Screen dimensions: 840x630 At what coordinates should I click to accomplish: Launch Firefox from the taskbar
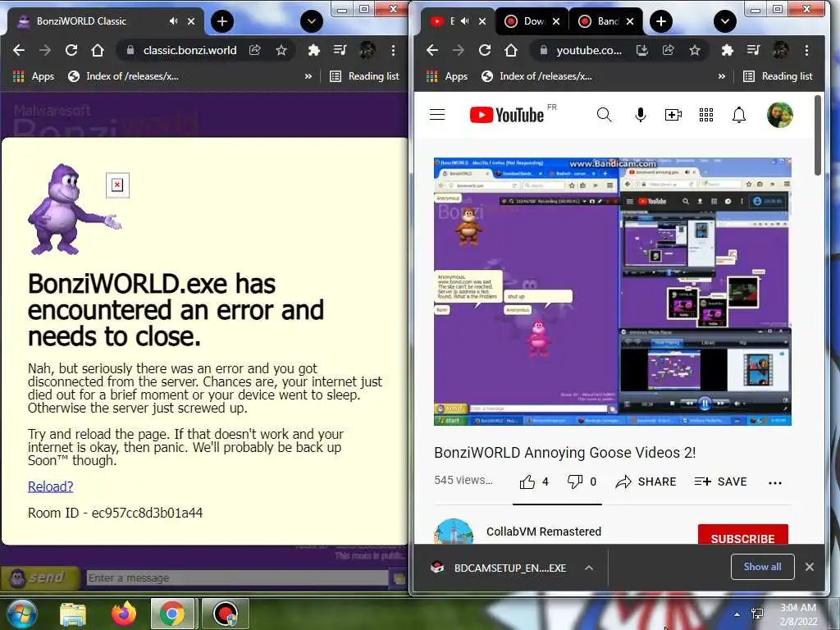[x=123, y=614]
